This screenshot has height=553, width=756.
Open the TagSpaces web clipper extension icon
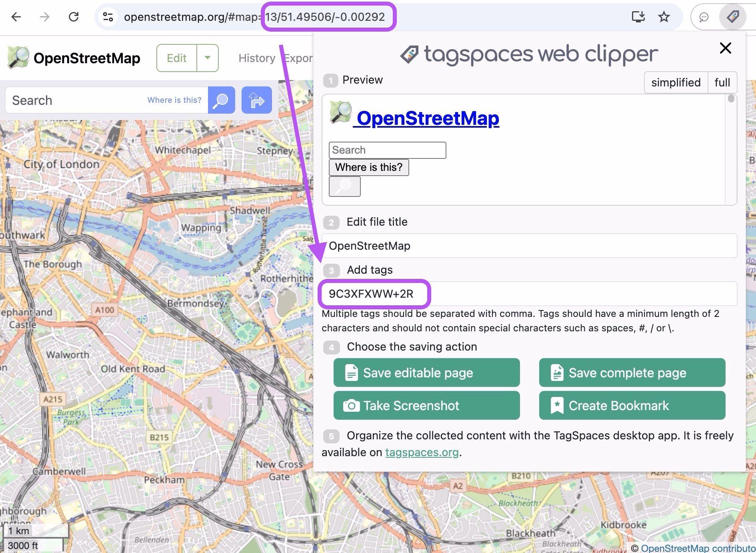[x=733, y=17]
